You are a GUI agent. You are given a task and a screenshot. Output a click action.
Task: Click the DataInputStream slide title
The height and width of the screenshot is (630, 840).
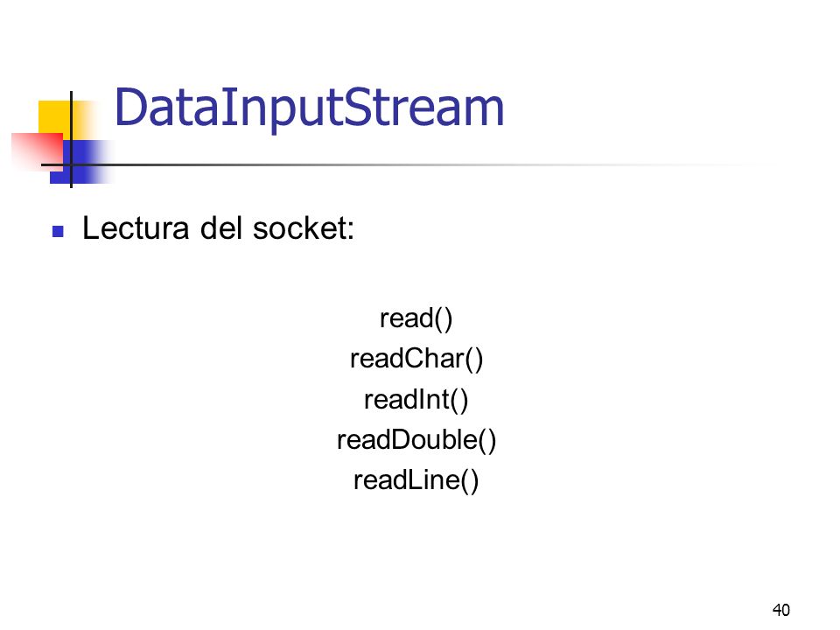coord(309,108)
